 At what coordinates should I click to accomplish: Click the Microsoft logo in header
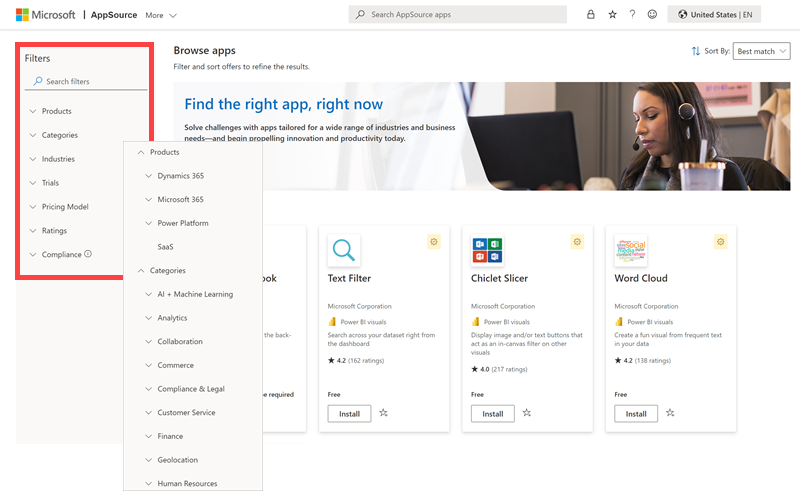[x=45, y=15]
